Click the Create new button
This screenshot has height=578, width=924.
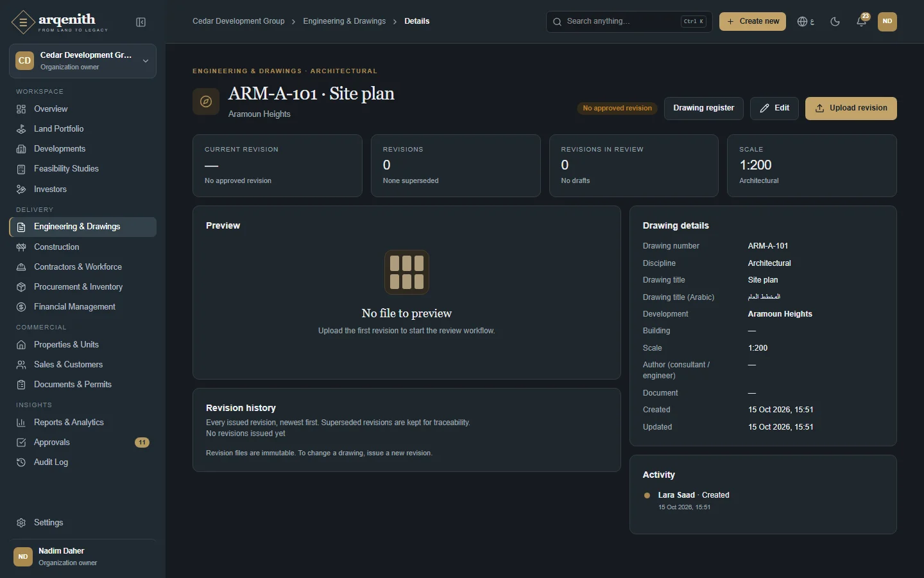pyautogui.click(x=753, y=21)
